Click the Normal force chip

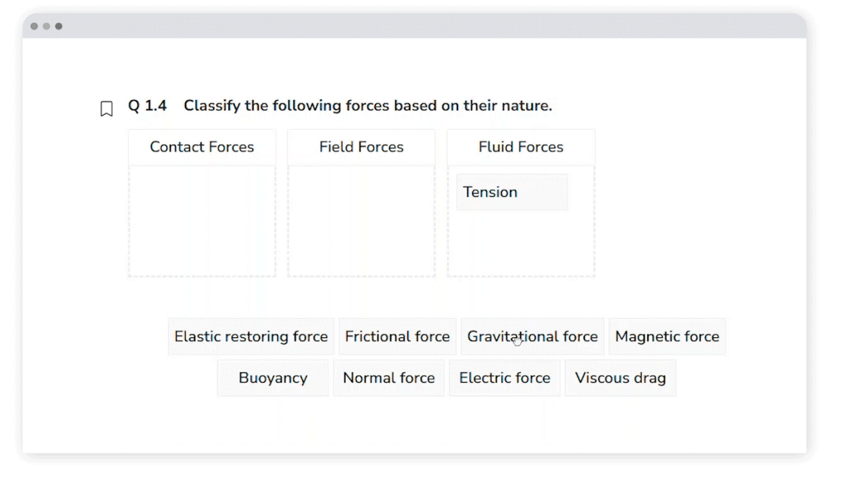[389, 378]
